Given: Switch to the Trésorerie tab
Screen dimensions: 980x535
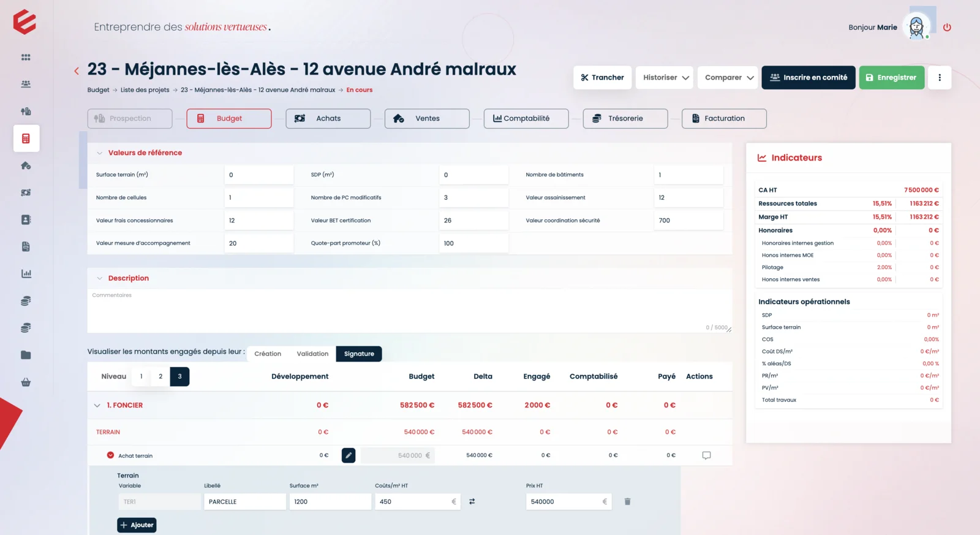Looking at the screenshot, I should (625, 119).
